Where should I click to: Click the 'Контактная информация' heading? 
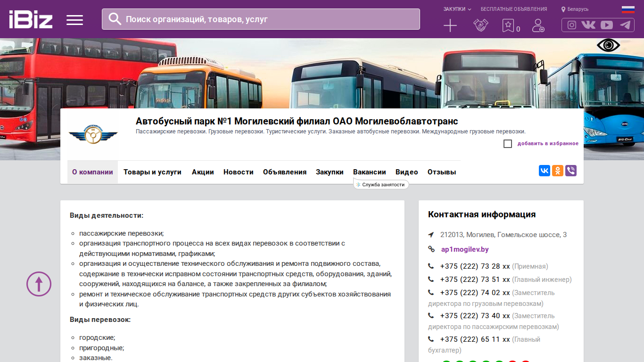482,214
